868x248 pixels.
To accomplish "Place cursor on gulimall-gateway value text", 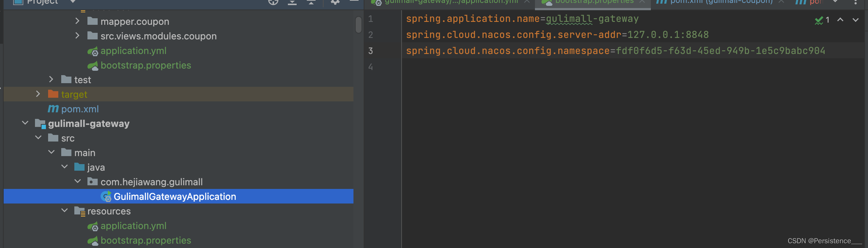I will [x=592, y=19].
